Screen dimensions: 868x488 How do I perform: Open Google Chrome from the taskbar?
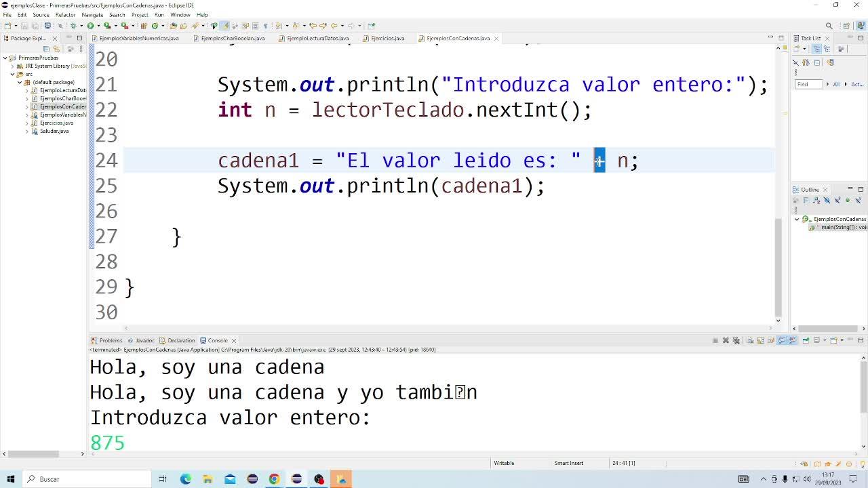click(274, 479)
